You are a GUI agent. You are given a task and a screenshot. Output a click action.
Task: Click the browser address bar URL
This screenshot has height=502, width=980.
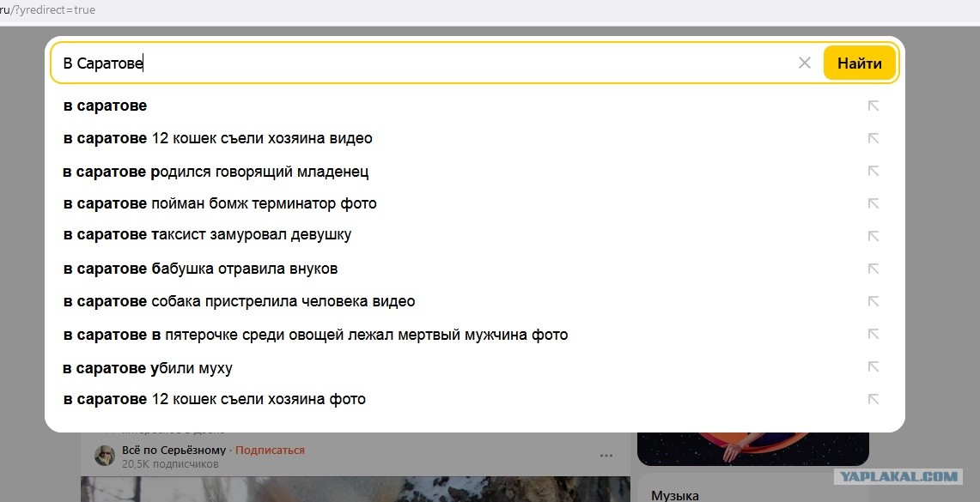coord(47,10)
